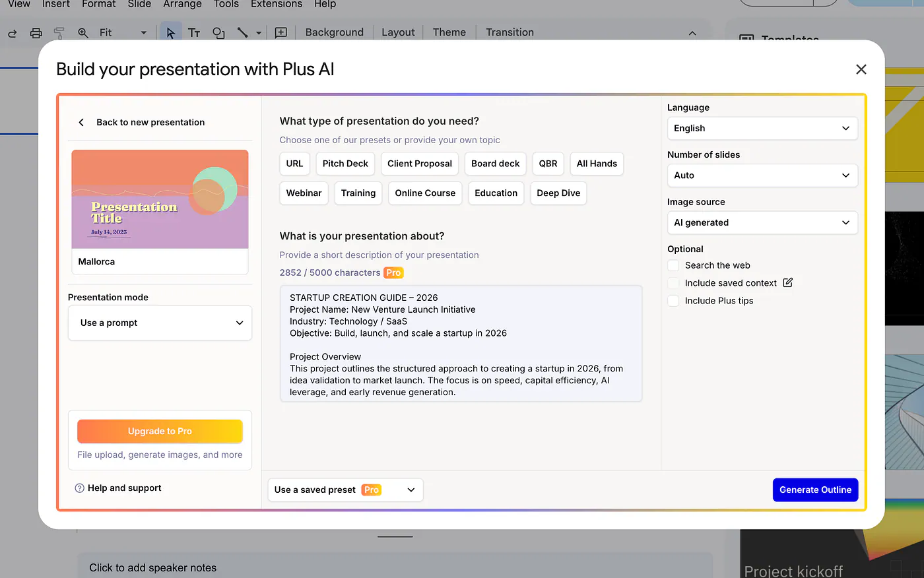Viewport: 924px width, 578px height.
Task: Expand the Presentation mode dropdown
Action: click(160, 323)
